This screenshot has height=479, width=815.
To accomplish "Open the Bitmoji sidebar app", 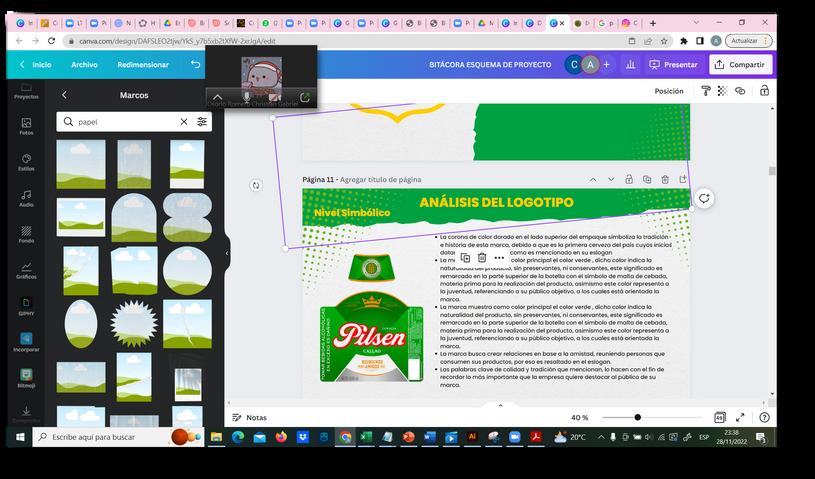I will coord(26,378).
